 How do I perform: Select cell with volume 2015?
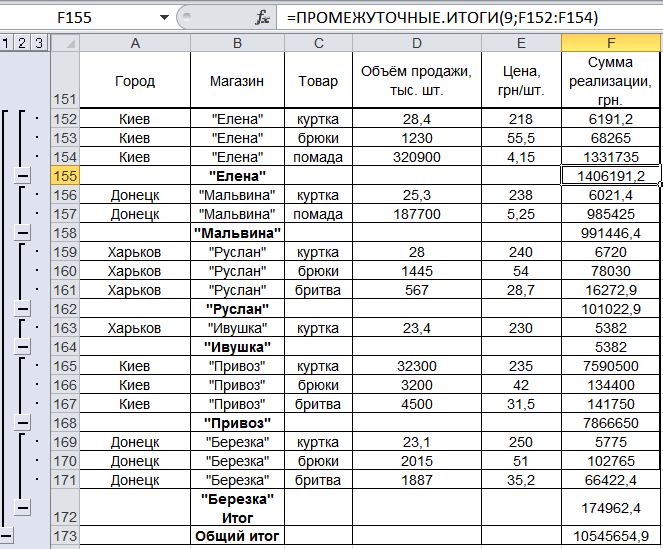click(416, 461)
